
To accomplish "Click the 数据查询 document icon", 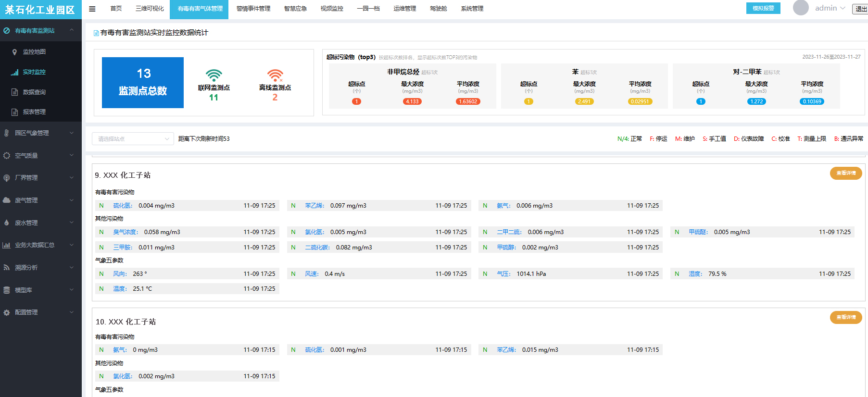I will 14,92.
